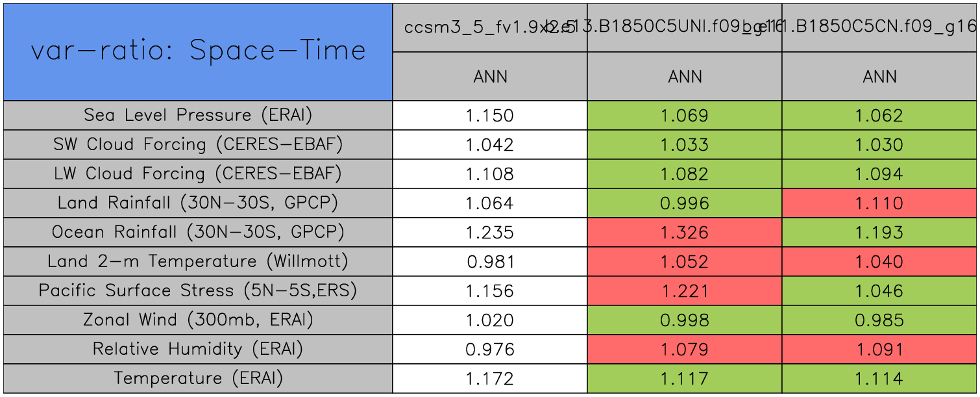Click the Temperature (ERAI) row label
This screenshot has width=980, height=397.
coord(198,378)
